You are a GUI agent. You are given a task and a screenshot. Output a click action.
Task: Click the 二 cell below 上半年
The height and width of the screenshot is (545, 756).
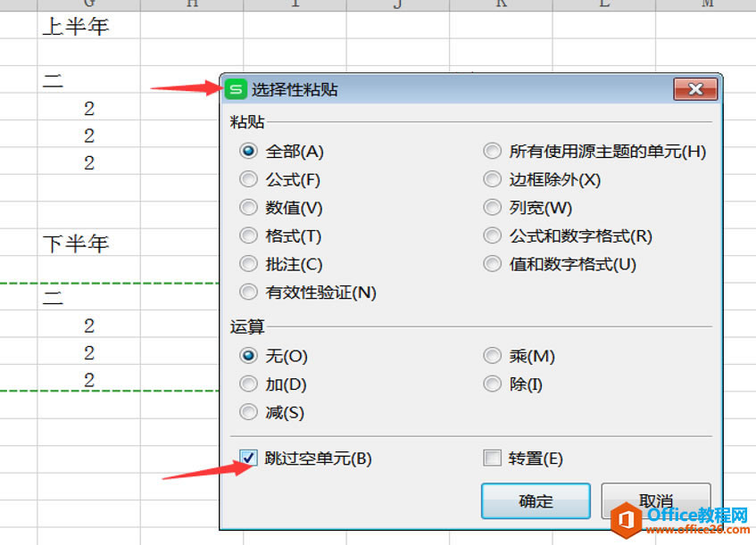pyautogui.click(x=88, y=79)
